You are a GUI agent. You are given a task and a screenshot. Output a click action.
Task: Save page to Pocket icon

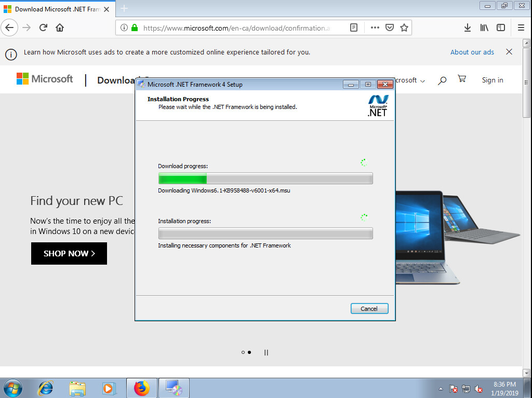(x=390, y=28)
